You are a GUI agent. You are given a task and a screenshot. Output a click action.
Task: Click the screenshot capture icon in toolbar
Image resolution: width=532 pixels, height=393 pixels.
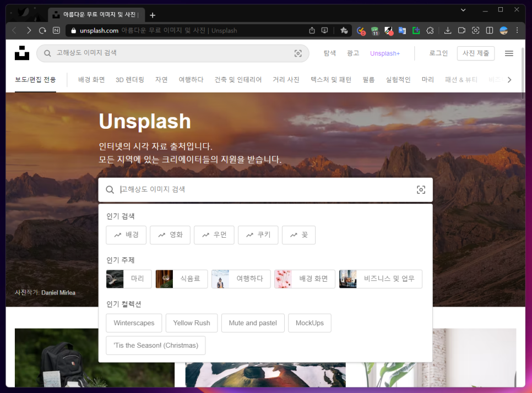coord(476,30)
